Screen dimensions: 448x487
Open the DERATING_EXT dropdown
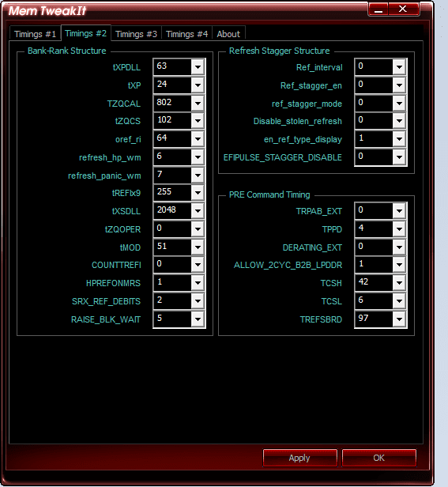pyautogui.click(x=399, y=247)
